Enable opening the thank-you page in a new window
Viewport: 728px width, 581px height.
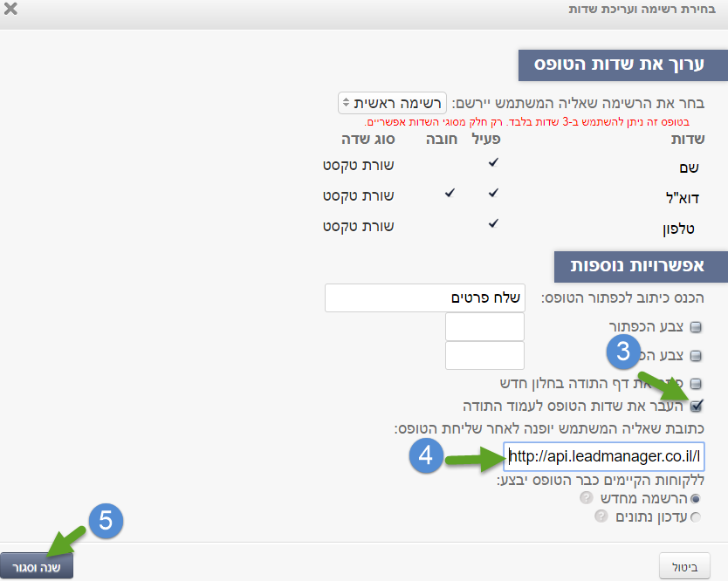pos(696,383)
